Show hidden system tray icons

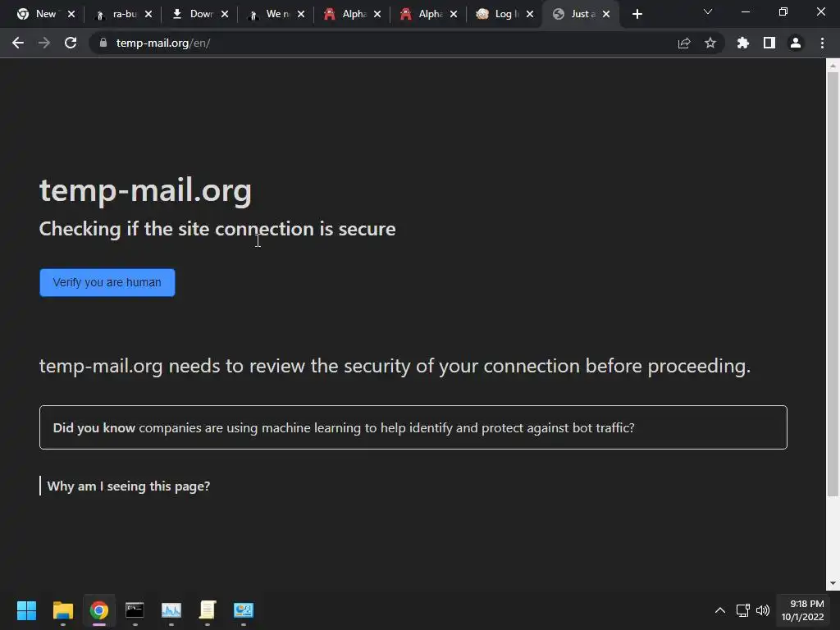(x=720, y=610)
